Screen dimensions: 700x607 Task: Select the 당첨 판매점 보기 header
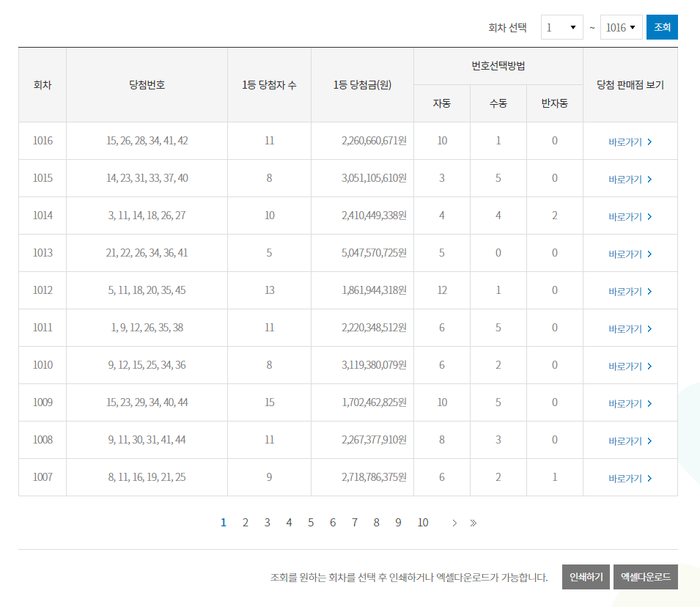(x=630, y=85)
